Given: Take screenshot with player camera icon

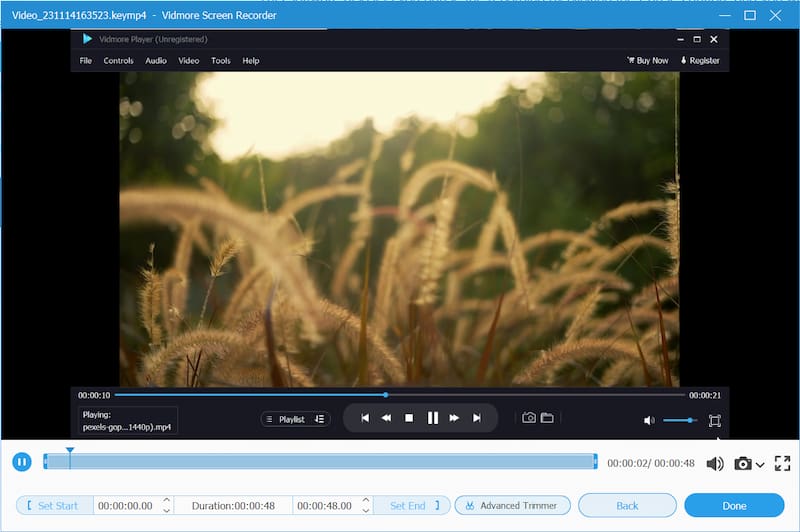Looking at the screenshot, I should coord(529,418).
